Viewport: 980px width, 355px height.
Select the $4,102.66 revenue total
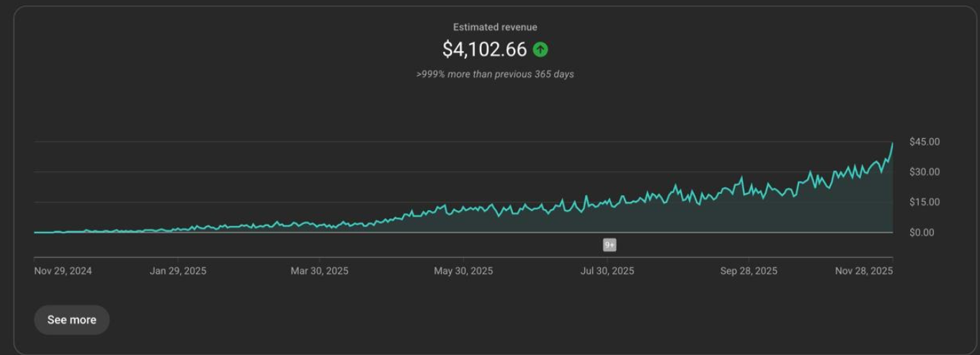click(484, 50)
